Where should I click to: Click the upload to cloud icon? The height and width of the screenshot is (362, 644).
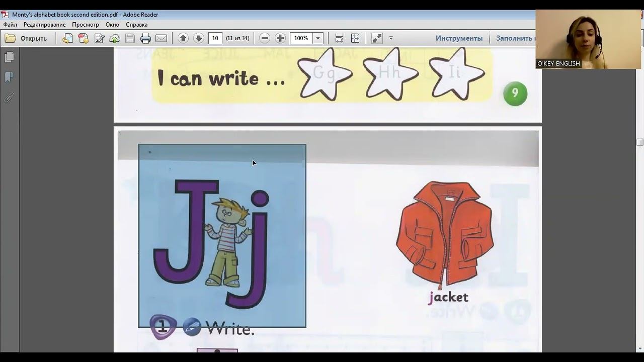(115, 38)
